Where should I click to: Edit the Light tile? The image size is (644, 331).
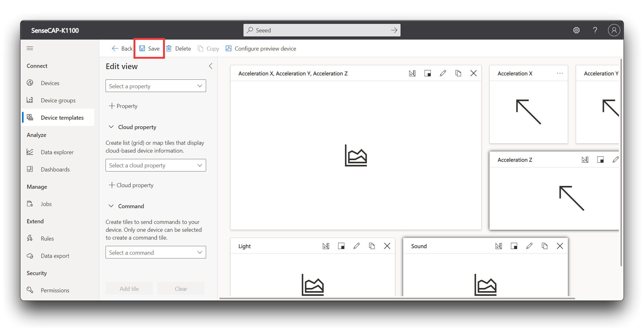click(x=357, y=246)
